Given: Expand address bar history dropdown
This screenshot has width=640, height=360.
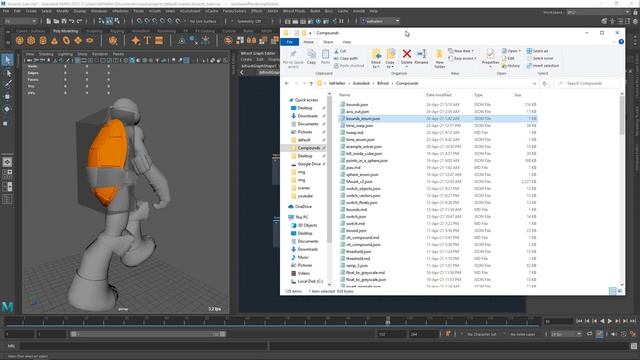Looking at the screenshot, I should (534, 83).
